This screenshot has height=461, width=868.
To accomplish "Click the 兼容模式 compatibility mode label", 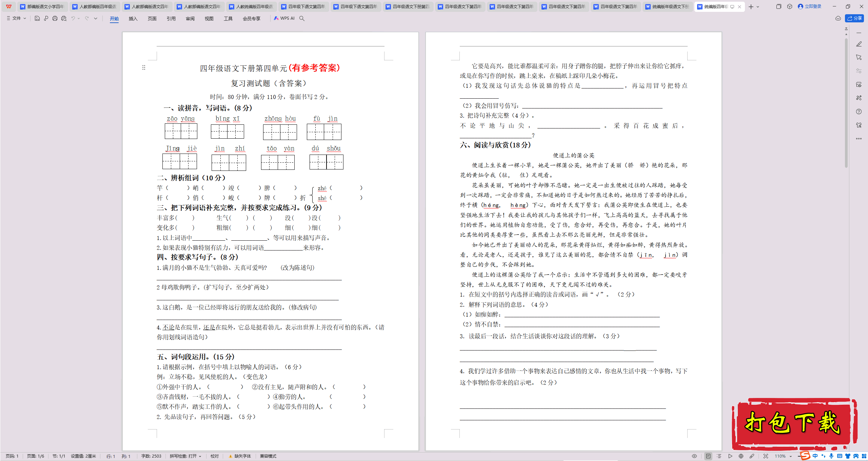I will [x=268, y=456].
